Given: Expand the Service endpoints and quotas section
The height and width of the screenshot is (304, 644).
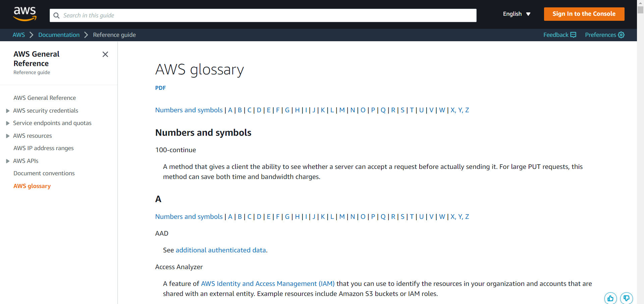Looking at the screenshot, I should (x=7, y=123).
